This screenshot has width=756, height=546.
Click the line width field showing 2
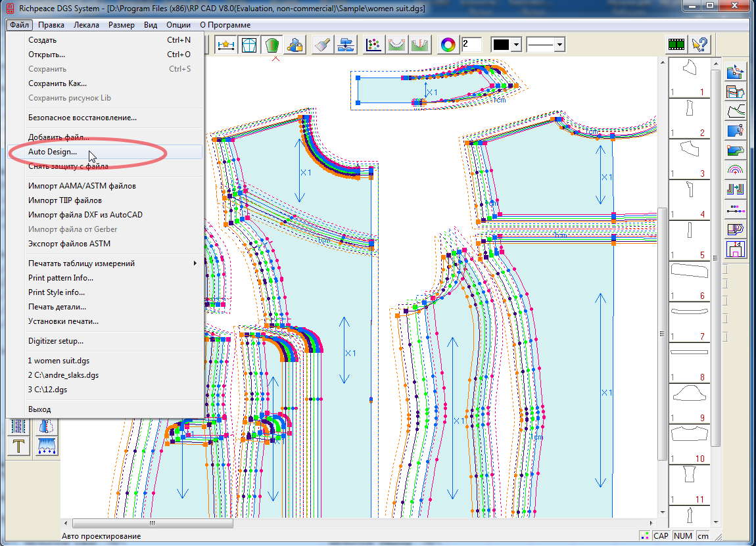pos(471,45)
